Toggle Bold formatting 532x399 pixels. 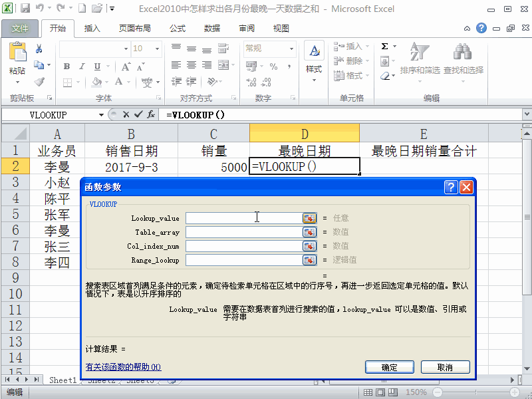point(67,66)
